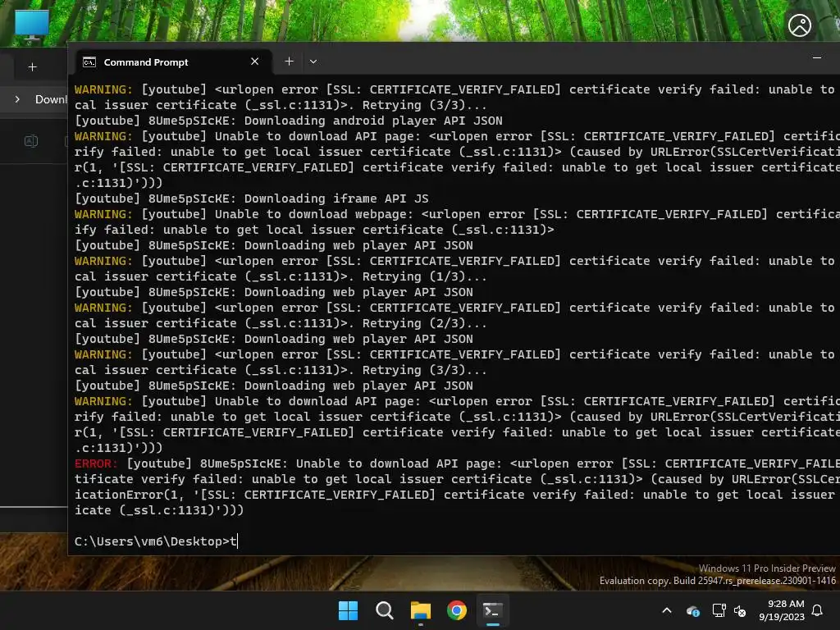The image size is (840, 630).
Task: Click the Downloads folder label in File Explorer
Action: click(50, 99)
